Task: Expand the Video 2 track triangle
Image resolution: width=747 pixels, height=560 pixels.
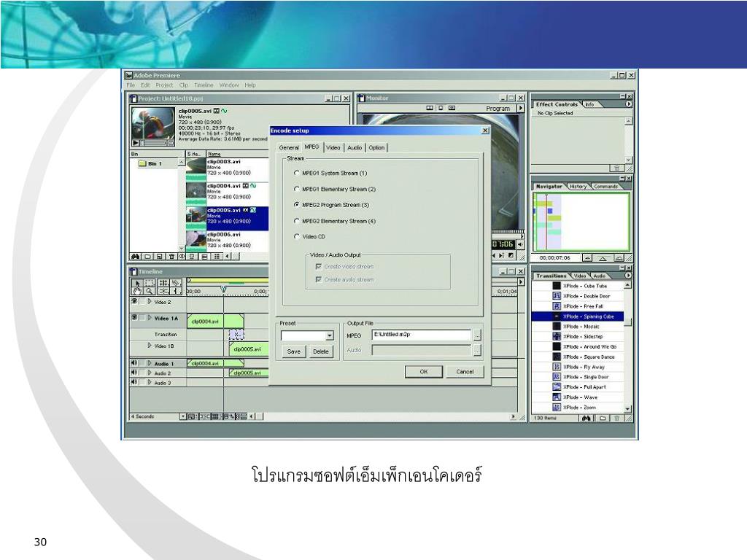Action: 150,301
